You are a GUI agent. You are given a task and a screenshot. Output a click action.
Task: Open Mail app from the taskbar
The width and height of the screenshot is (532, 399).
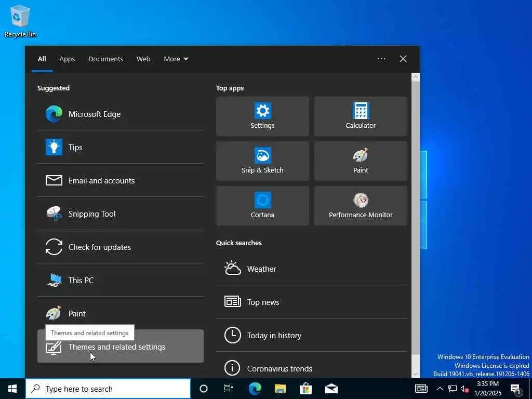pyautogui.click(x=331, y=389)
